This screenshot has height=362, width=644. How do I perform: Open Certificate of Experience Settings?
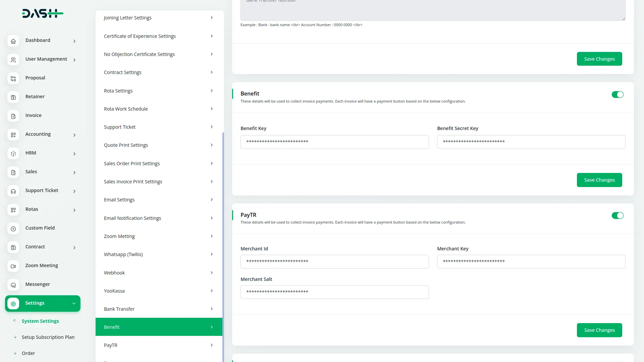[159, 36]
